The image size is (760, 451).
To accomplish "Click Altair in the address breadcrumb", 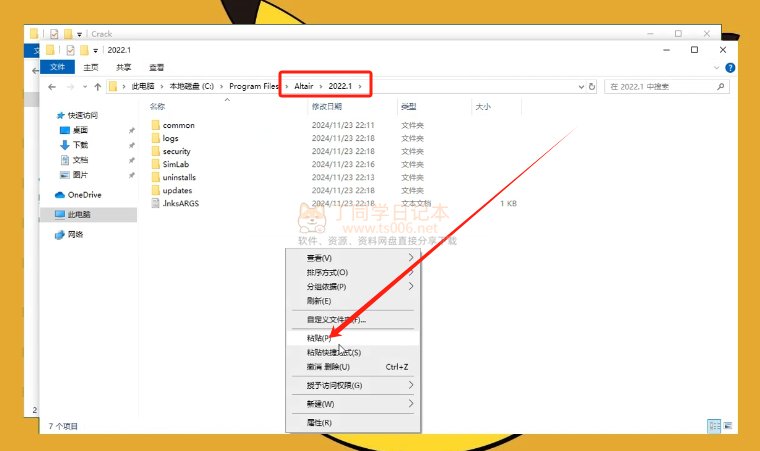I will (304, 86).
